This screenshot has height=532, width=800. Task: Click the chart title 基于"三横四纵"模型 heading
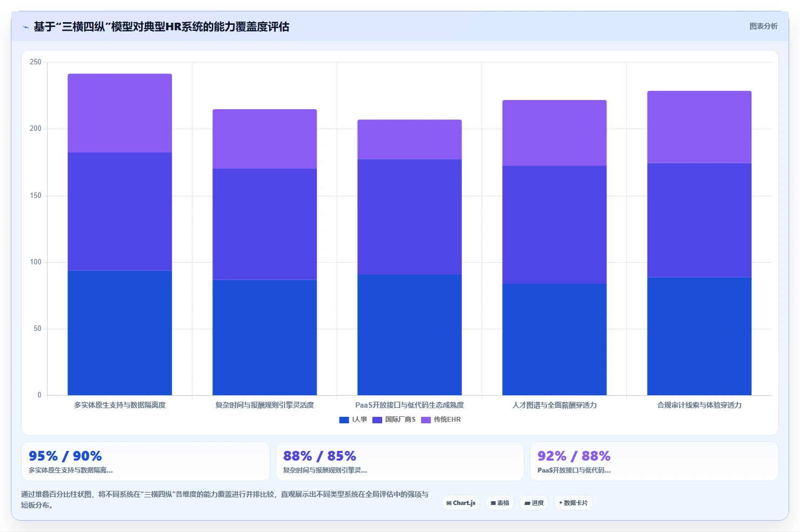pos(161,26)
